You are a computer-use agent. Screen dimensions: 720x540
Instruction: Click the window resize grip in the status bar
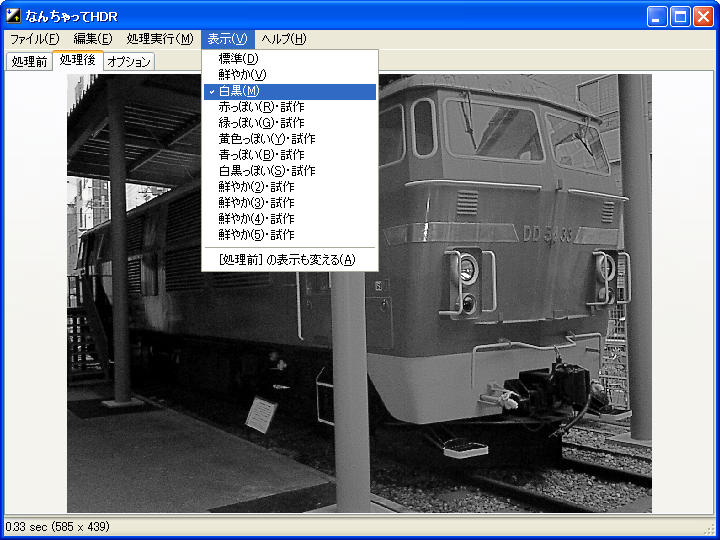tap(709, 529)
